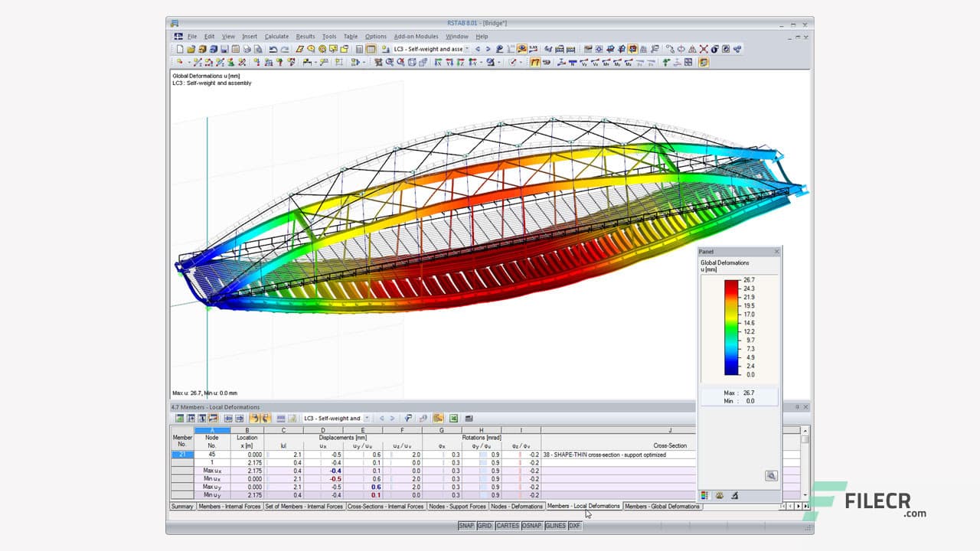980x551 pixels.
Task: Click the Open file folder icon
Action: pyautogui.click(x=191, y=49)
